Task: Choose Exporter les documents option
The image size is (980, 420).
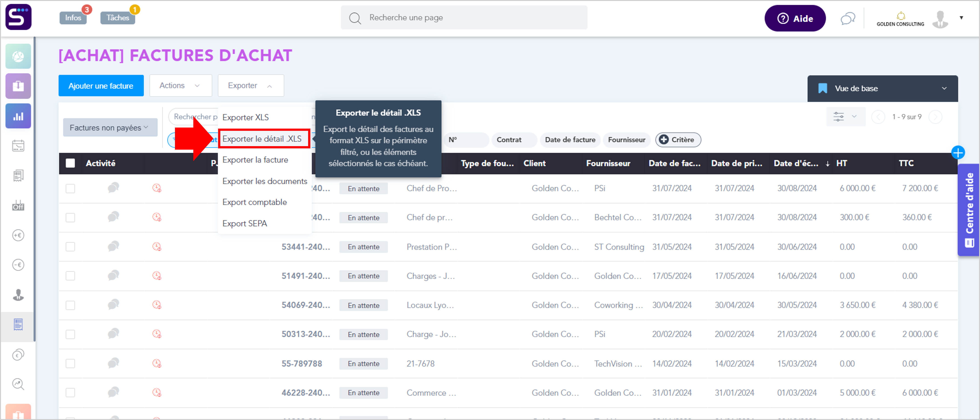Action: click(264, 181)
